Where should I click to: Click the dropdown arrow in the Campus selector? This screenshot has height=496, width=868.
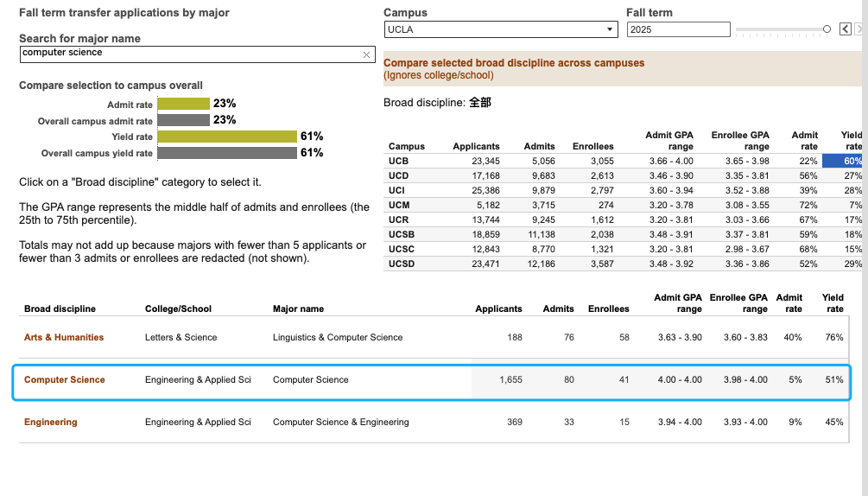610,29
